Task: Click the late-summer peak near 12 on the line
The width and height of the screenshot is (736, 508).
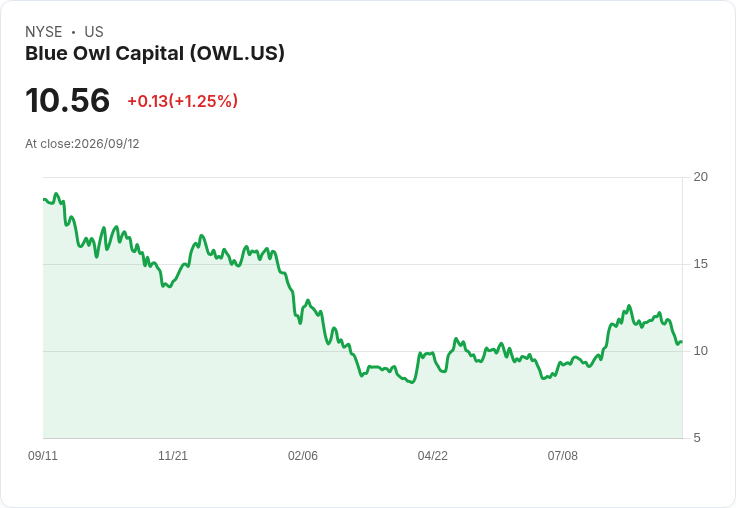Action: [x=629, y=306]
